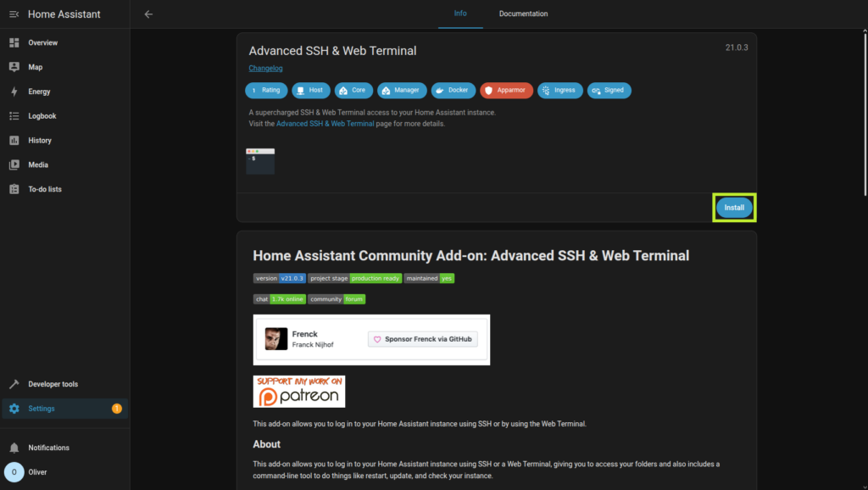The width and height of the screenshot is (868, 490).
Task: Switch to the Info tab
Action: pyautogui.click(x=460, y=14)
